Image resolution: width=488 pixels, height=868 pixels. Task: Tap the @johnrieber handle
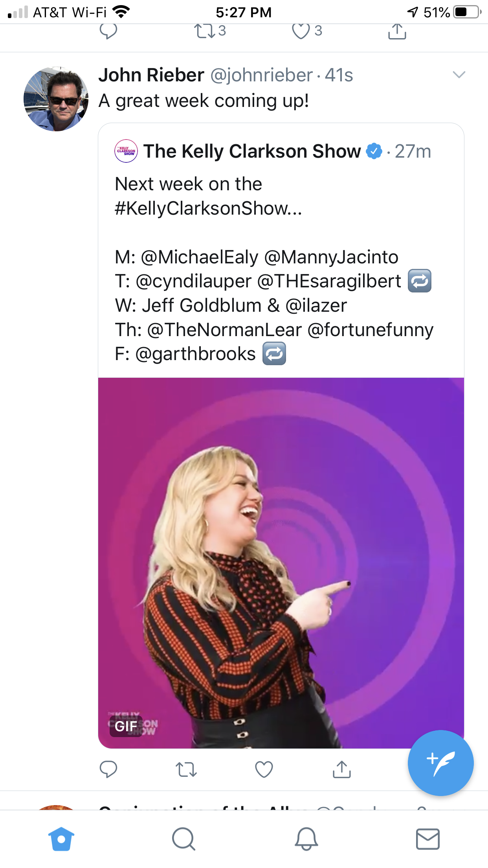[x=262, y=75]
